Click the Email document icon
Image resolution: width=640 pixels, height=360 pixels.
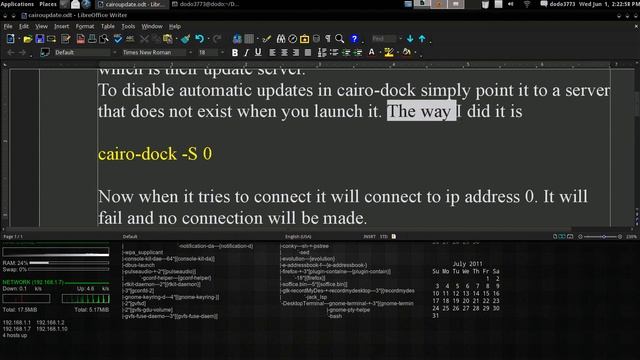click(x=51, y=39)
